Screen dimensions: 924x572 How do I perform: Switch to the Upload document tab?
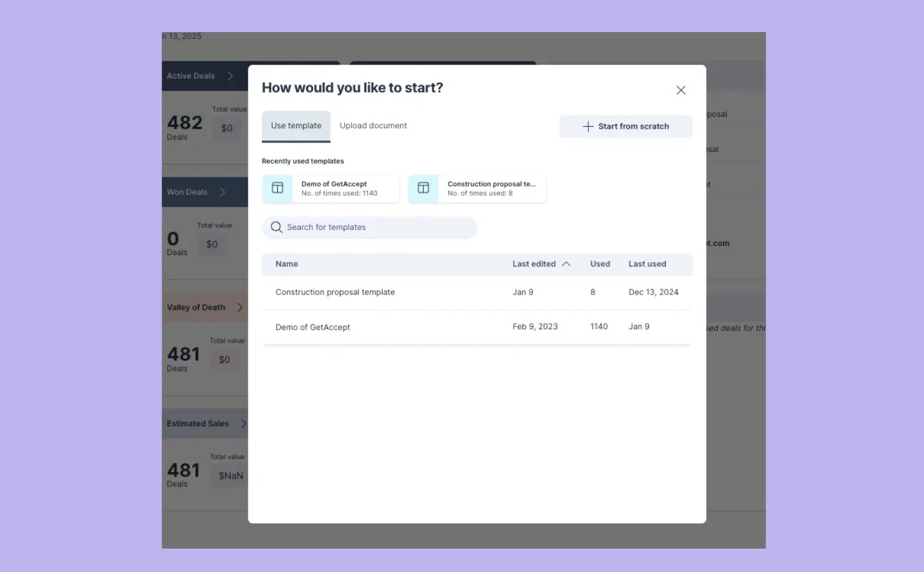373,125
